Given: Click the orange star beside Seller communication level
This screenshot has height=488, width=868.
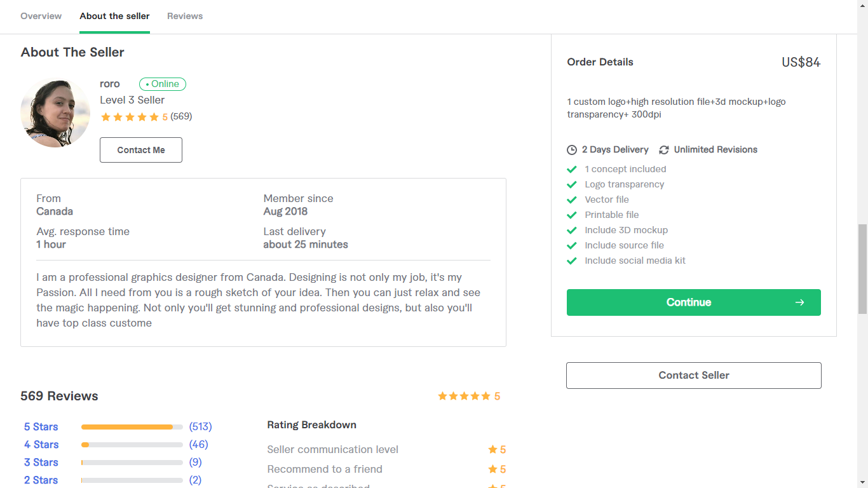Looking at the screenshot, I should tap(492, 449).
